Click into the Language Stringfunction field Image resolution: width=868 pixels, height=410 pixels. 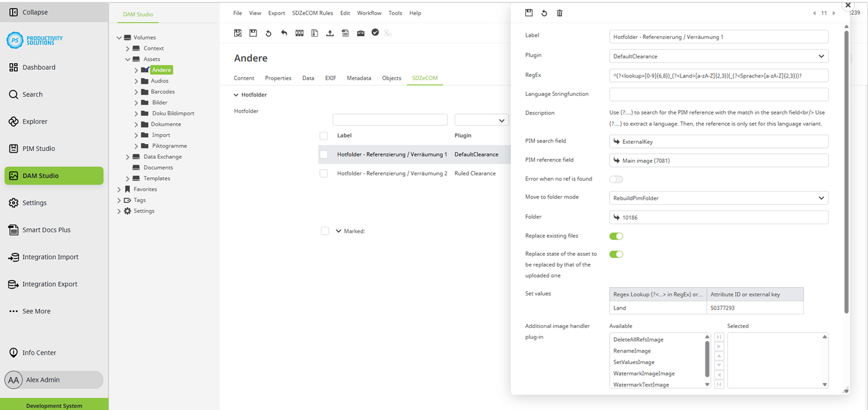(718, 94)
